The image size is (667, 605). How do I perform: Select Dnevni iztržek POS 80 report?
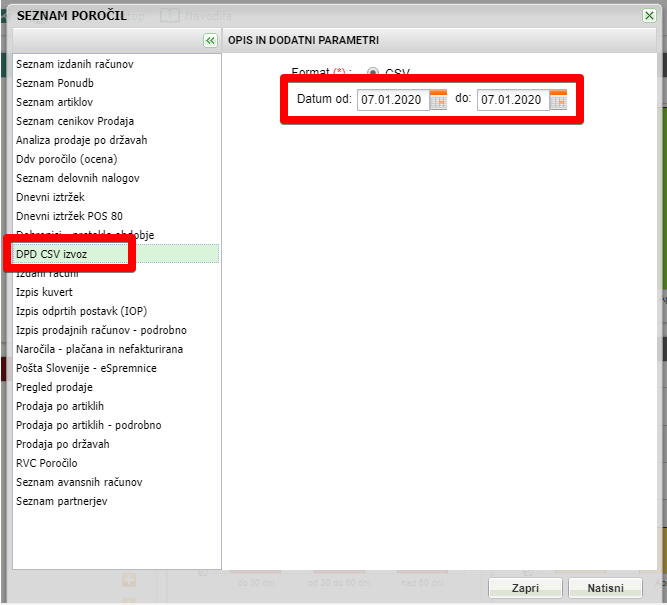click(116, 216)
